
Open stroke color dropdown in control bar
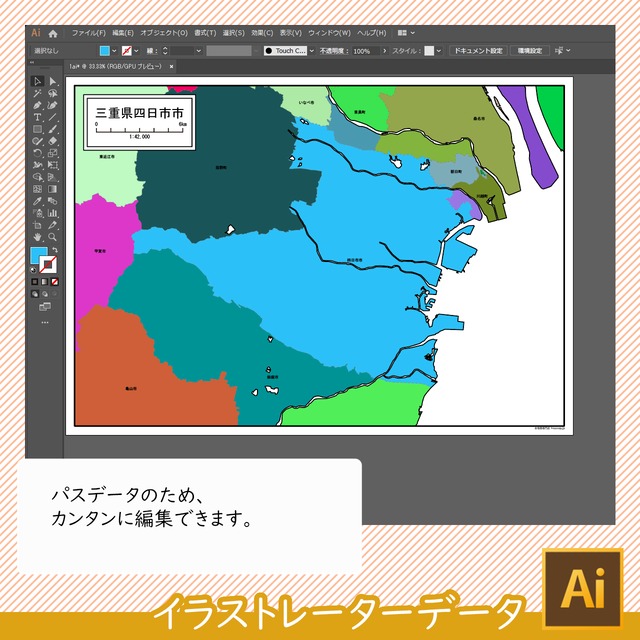pos(136,51)
